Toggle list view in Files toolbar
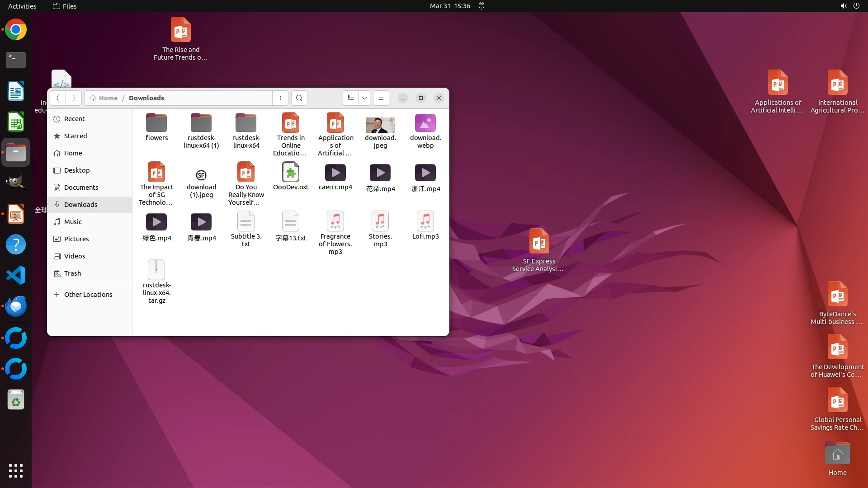868x488 pixels. pyautogui.click(x=351, y=98)
